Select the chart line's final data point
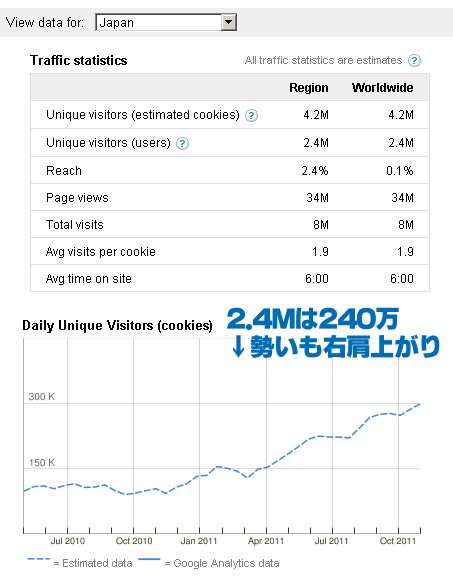This screenshot has height=585, width=453. click(420, 404)
